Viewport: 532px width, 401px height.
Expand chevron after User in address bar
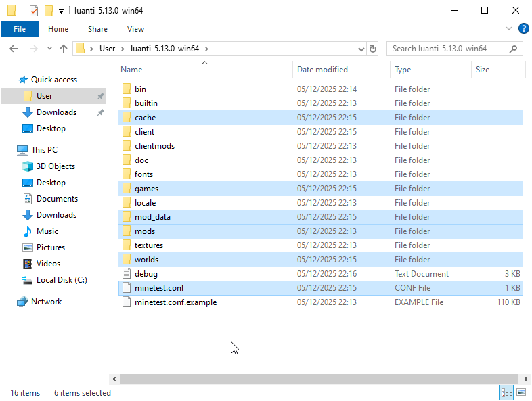pyautogui.click(x=123, y=49)
